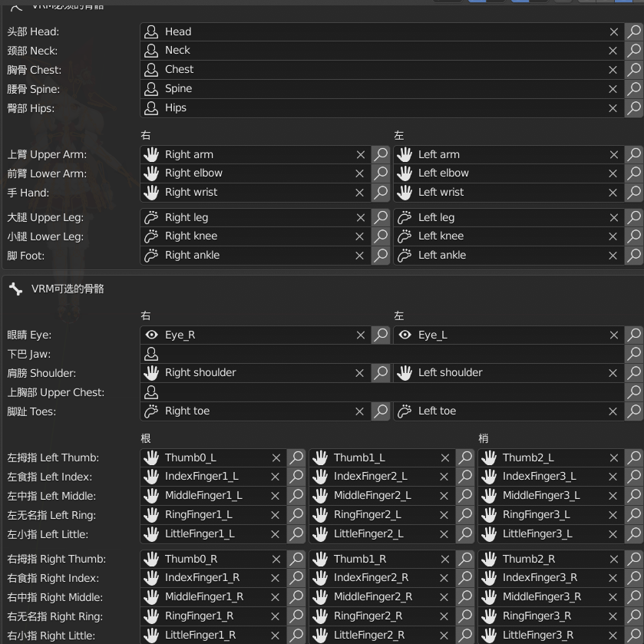Clear the Thumb2_R bone assignment

[x=613, y=560]
